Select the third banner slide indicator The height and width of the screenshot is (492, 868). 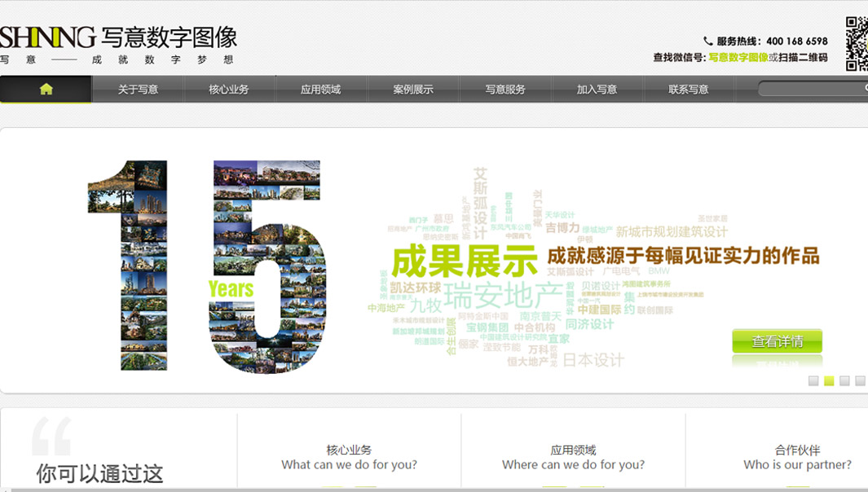844,380
